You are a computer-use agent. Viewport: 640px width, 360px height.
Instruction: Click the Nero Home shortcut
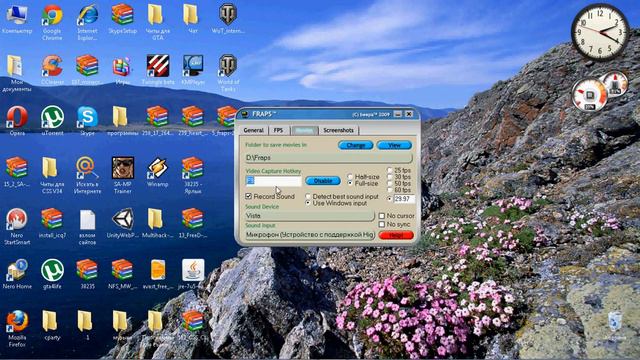click(x=17, y=274)
